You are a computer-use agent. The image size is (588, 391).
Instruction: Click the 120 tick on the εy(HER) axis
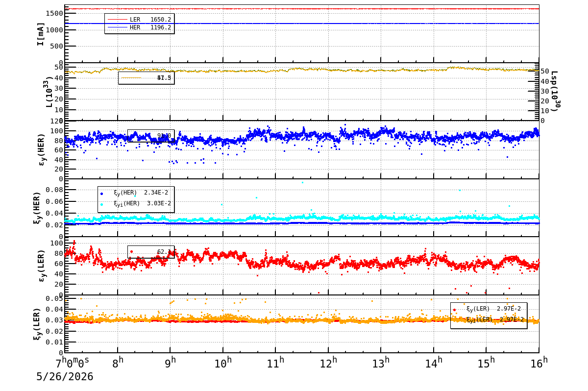click(56, 121)
